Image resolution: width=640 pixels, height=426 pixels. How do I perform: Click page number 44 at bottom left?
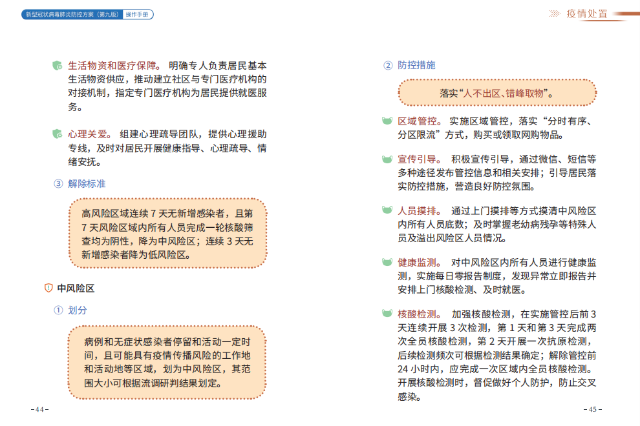41,410
